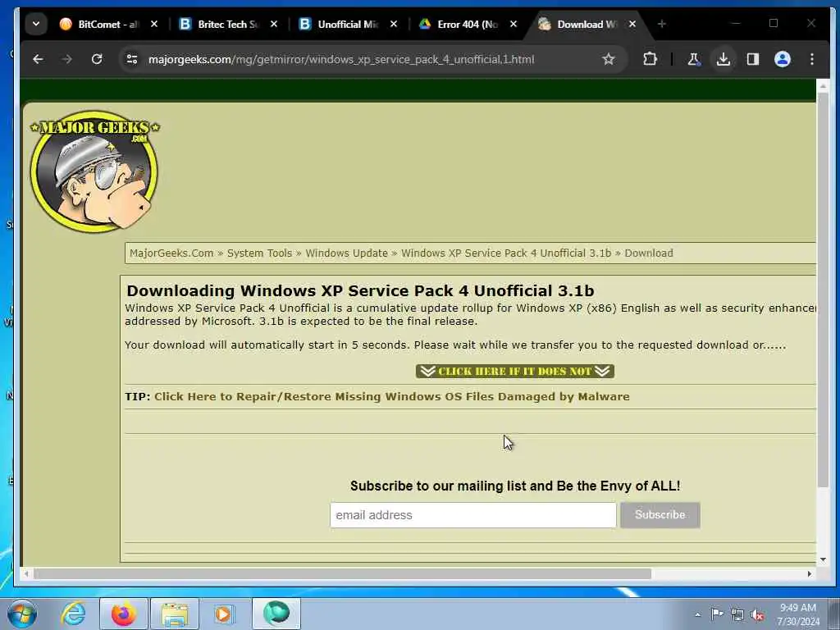This screenshot has height=630, width=840.
Task: Open File Explorer from taskbar
Action: tap(175, 614)
